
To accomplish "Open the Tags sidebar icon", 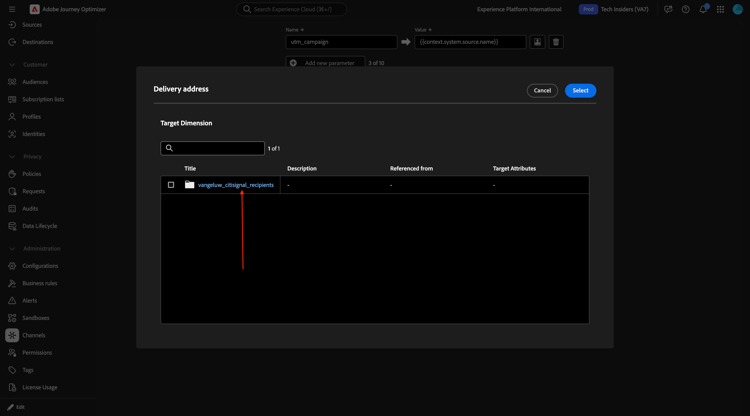I will 12,370.
